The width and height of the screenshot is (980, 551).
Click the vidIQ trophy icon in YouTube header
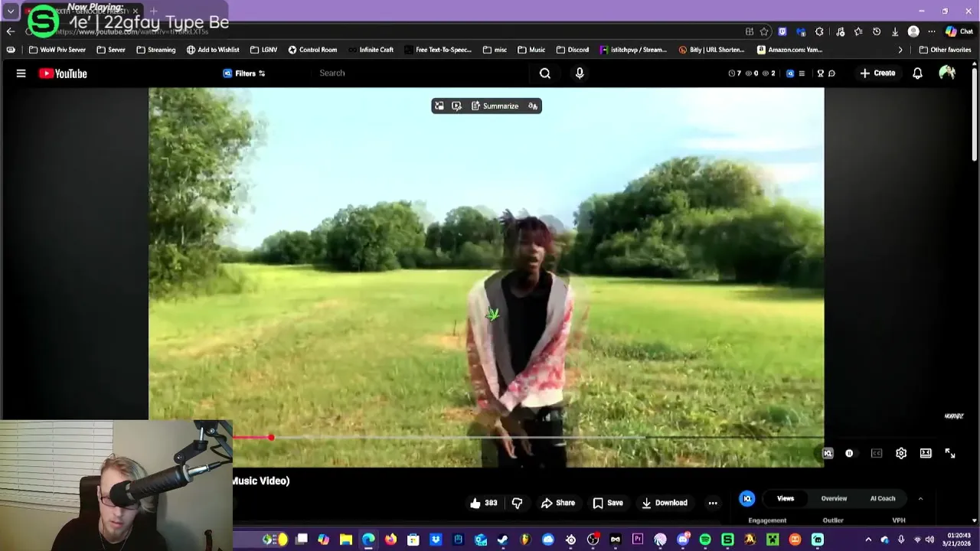(820, 73)
